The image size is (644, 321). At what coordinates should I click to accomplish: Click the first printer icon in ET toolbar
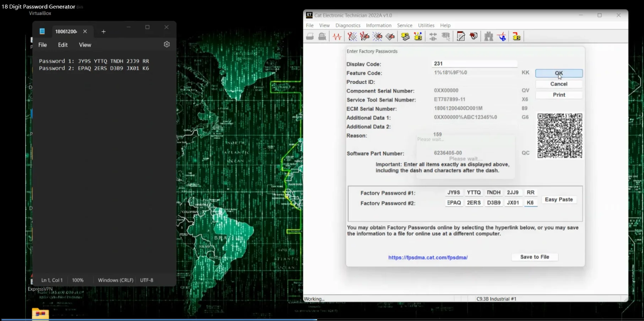pyautogui.click(x=310, y=37)
